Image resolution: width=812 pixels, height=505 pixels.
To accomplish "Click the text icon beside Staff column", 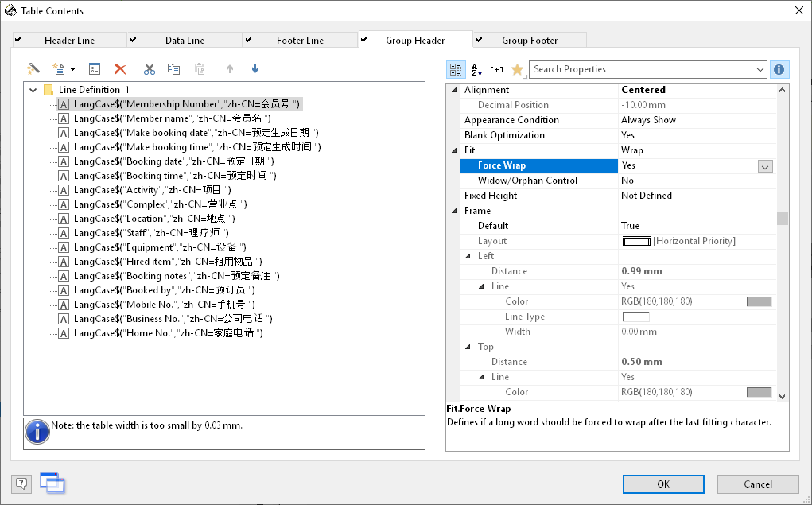I will tap(64, 233).
